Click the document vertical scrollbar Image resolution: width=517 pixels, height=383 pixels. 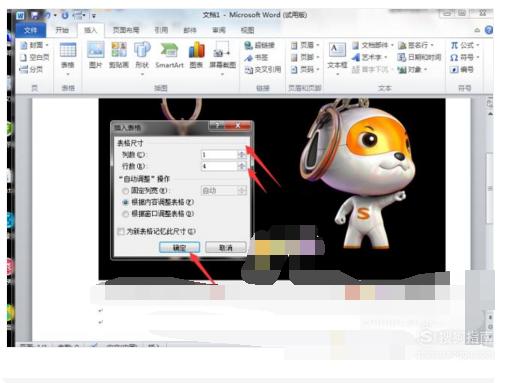[x=490, y=188]
